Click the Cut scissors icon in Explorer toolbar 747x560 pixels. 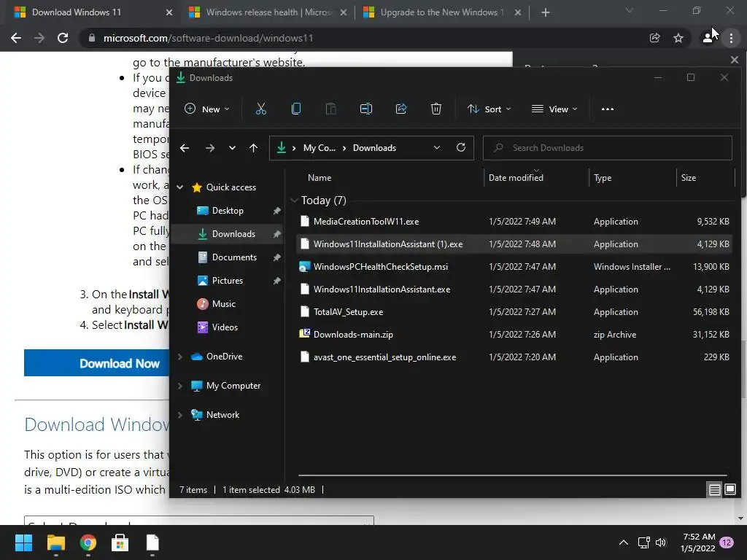coord(261,109)
